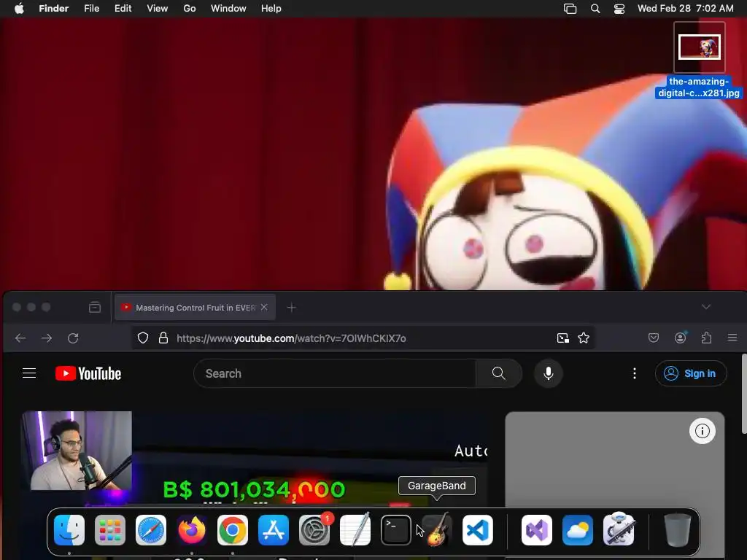Show site security padlock info

tap(163, 338)
